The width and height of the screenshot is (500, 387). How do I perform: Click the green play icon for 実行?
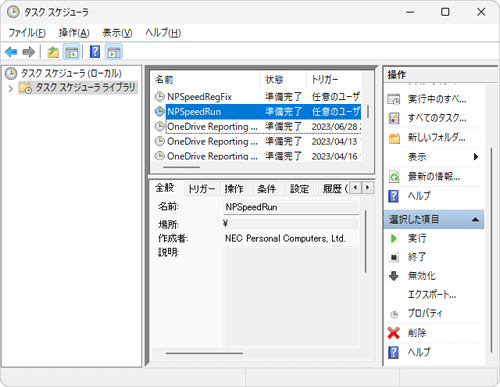394,238
